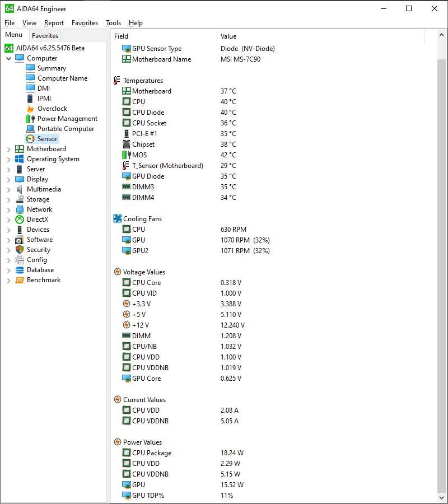Click the Summary monitor icon
This screenshot has width=448, height=504.
(30, 68)
